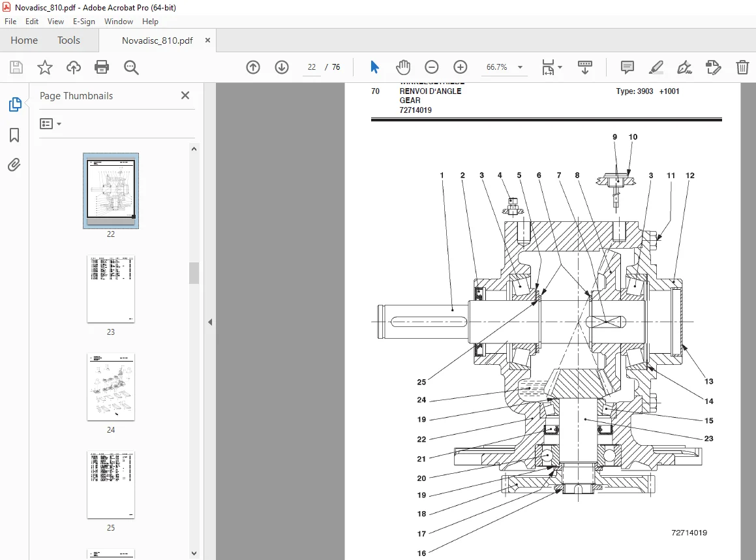
Task: Open the View menu
Action: pyautogui.click(x=55, y=22)
